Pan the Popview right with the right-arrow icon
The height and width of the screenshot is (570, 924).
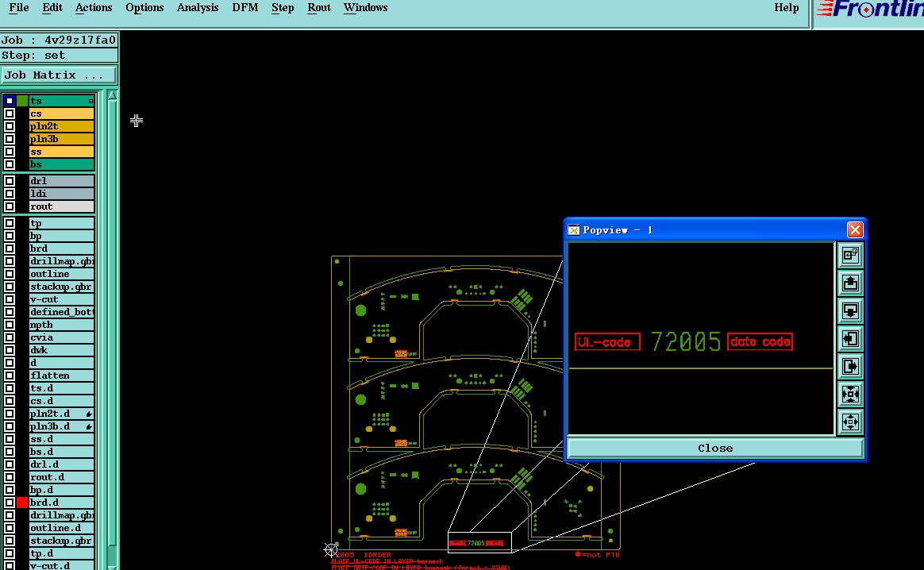849,366
